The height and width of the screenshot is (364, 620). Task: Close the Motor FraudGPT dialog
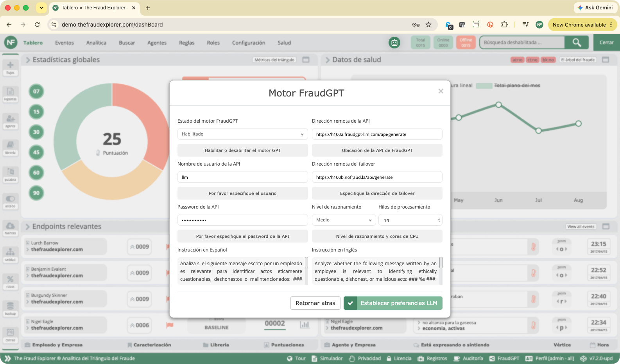tap(441, 91)
